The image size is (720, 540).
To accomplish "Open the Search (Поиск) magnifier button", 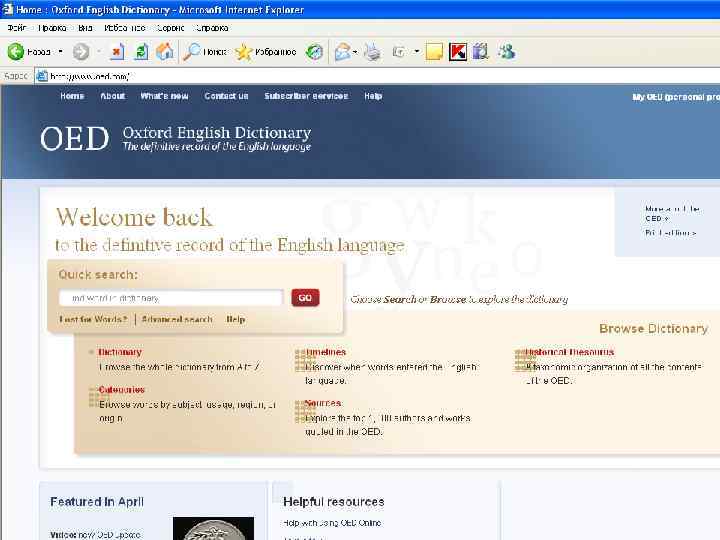I will [x=205, y=52].
